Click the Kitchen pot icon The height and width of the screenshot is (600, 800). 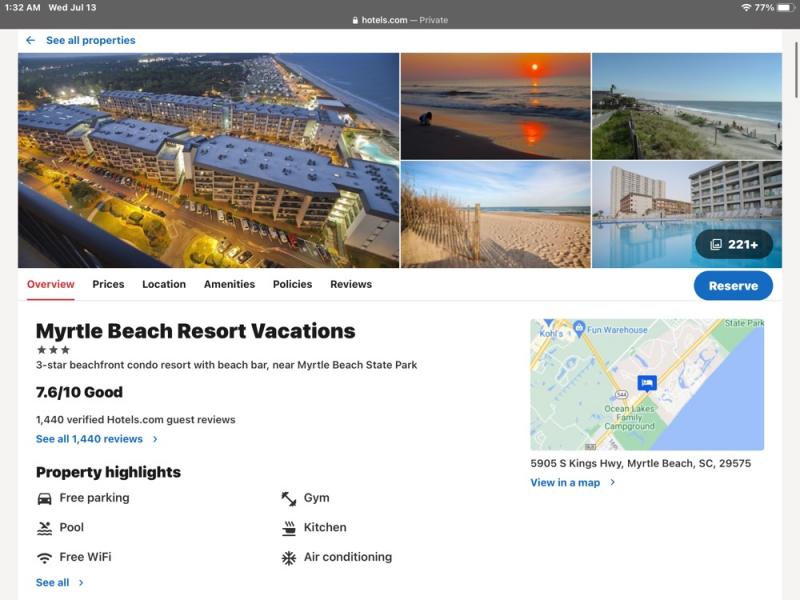click(x=289, y=528)
